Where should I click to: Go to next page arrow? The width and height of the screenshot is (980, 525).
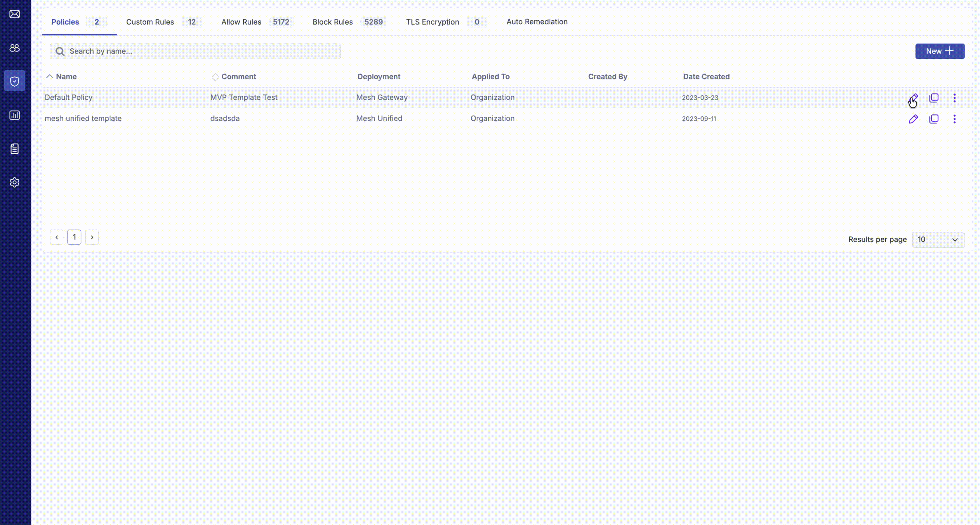point(92,237)
